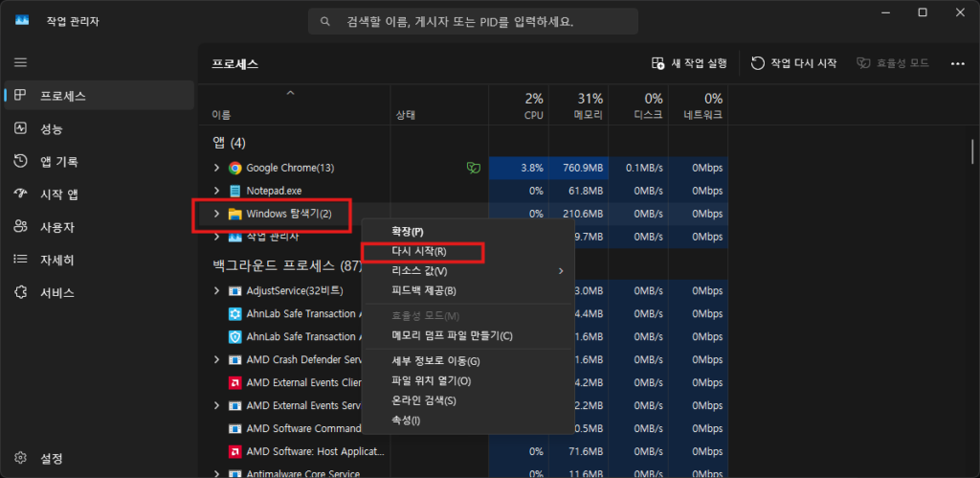Sort by the CPU column header

519,105
